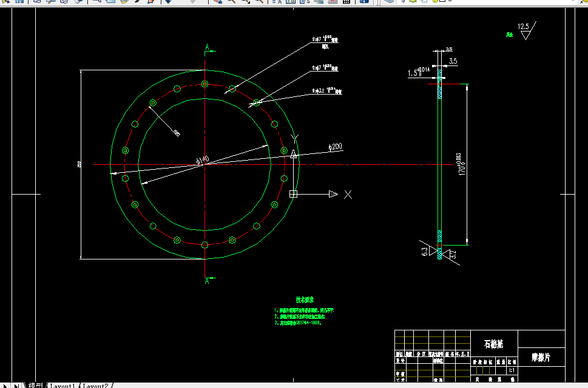Select the 1.5 thickness dimension text
Image resolution: width=588 pixels, height=388 pixels.
coord(419,72)
